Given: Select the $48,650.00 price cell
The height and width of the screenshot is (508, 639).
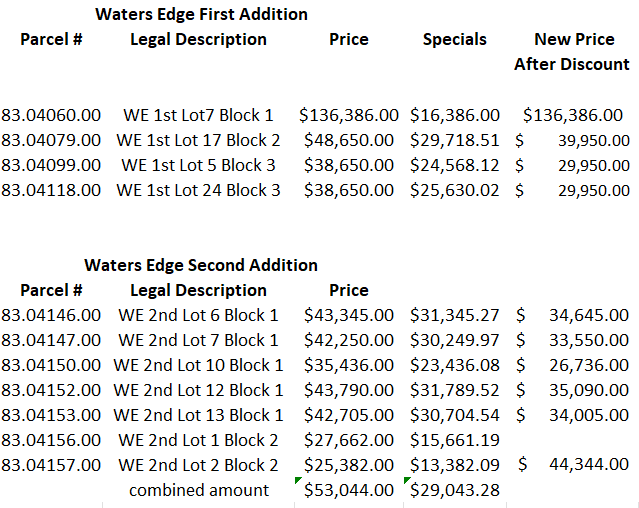Looking at the screenshot, I should tap(349, 140).
